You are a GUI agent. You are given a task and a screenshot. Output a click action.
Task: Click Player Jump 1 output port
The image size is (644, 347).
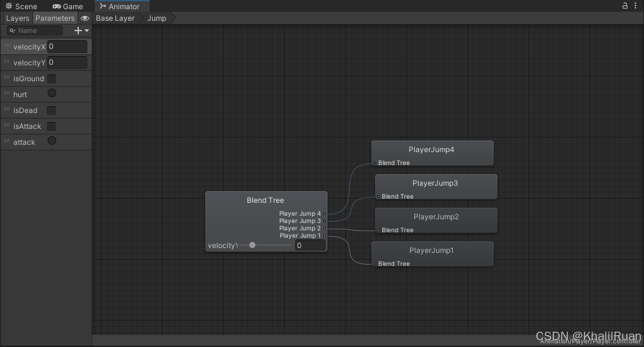pos(324,236)
